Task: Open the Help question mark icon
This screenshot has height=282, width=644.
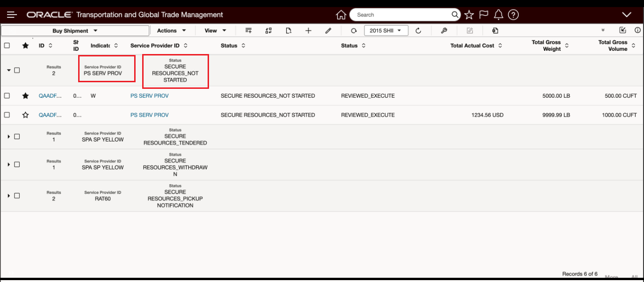Action: coord(514,15)
